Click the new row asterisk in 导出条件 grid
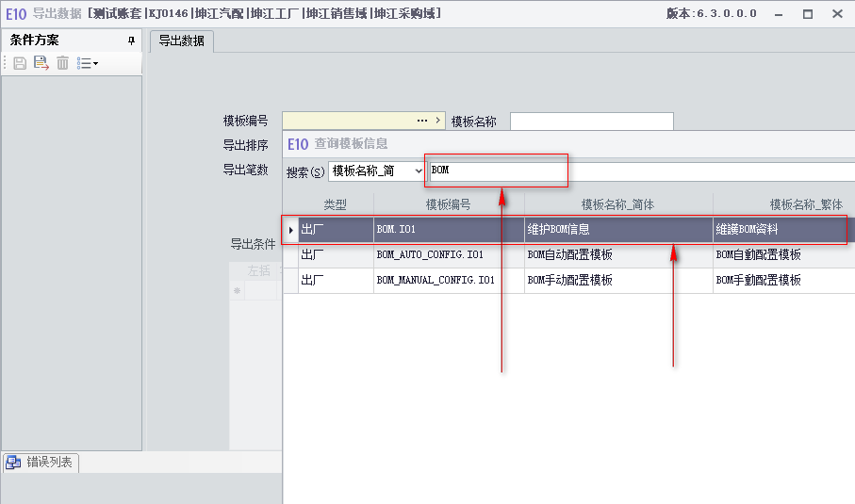Viewport: 855px width, 504px height. [x=237, y=291]
